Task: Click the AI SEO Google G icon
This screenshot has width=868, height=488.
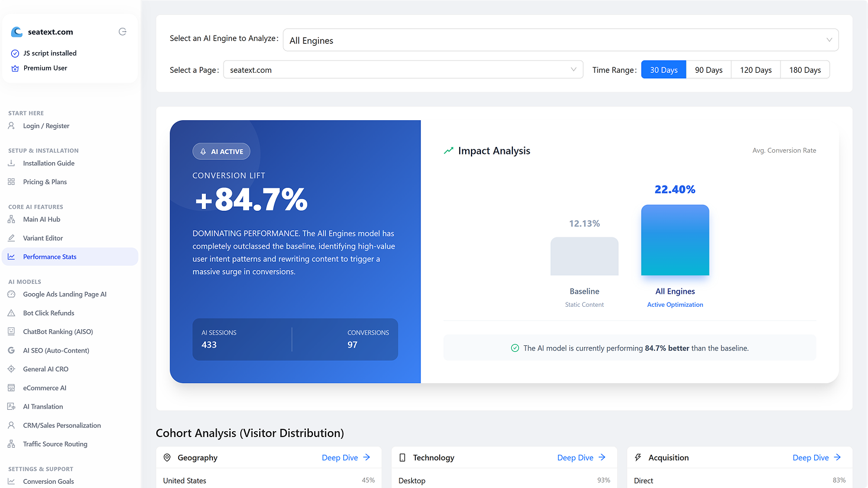Action: pos(11,350)
